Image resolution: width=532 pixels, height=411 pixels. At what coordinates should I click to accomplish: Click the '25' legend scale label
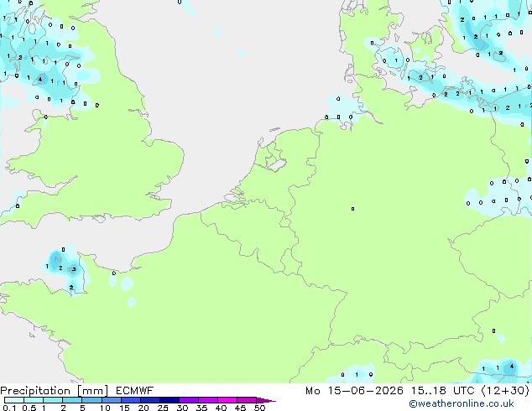click(x=163, y=408)
